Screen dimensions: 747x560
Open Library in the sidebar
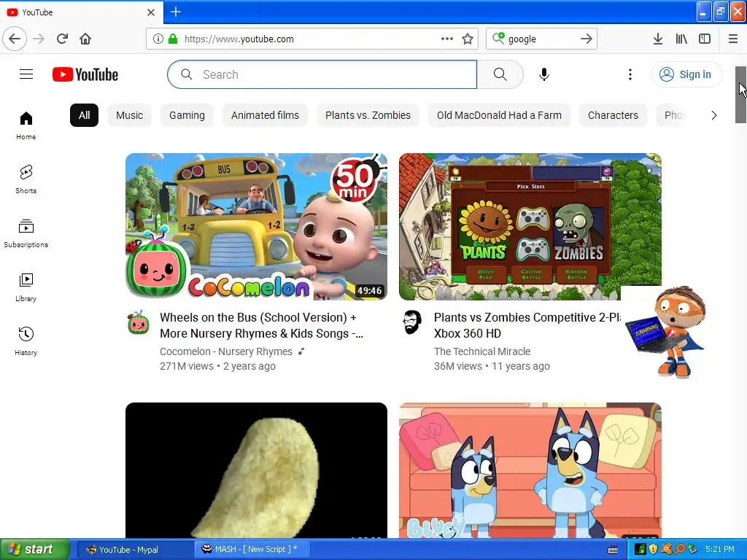(x=26, y=287)
